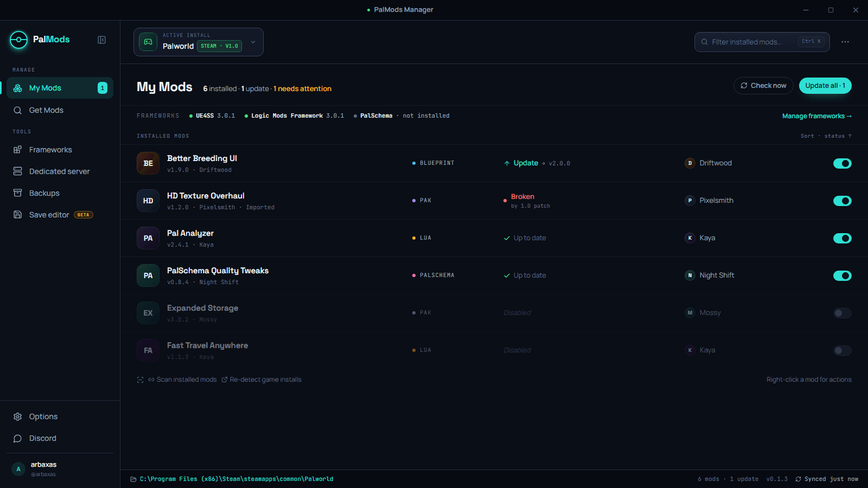Click the Better Breeding UI BE thumbnail
The height and width of the screenshot is (488, 868).
point(148,163)
